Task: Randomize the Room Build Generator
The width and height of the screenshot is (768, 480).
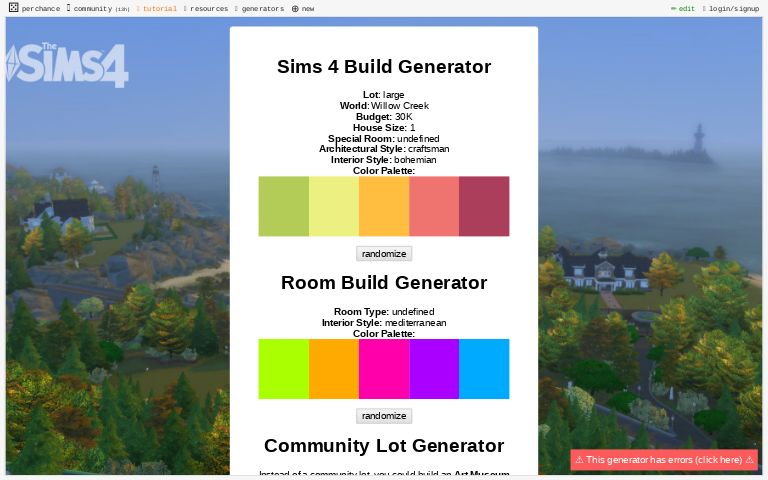Action: coord(384,416)
